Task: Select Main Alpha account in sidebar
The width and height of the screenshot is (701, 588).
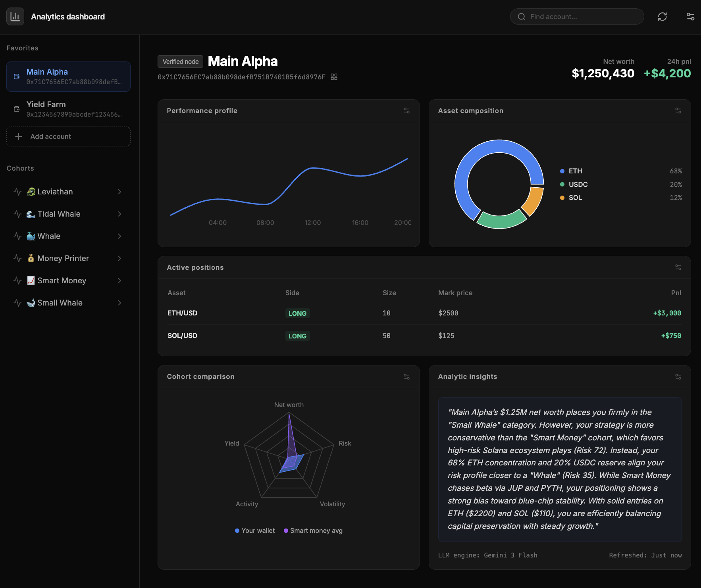Action: [x=68, y=77]
